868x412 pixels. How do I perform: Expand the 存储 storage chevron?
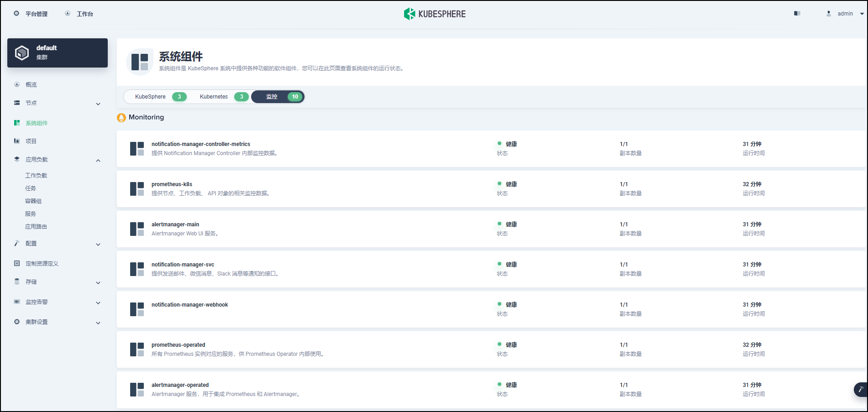coord(98,283)
